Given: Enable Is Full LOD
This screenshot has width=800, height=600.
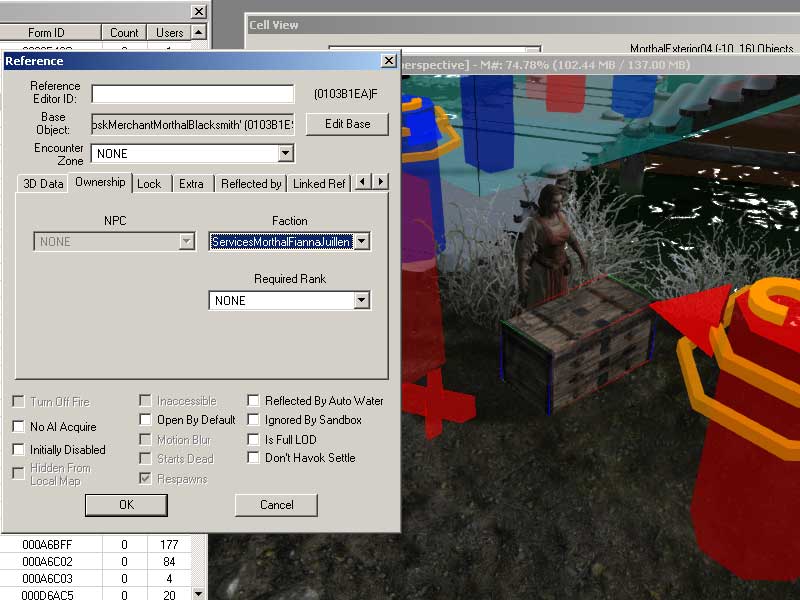Looking at the screenshot, I should pos(253,439).
